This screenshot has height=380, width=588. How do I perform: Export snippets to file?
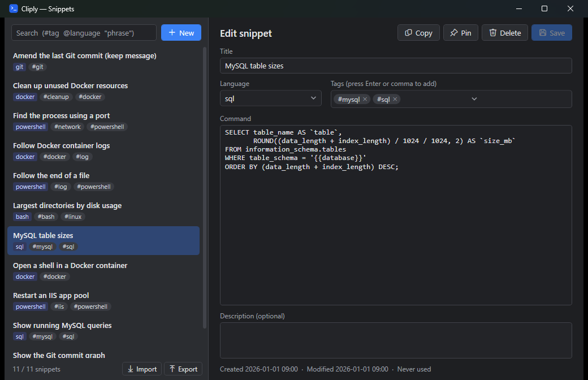[183, 369]
